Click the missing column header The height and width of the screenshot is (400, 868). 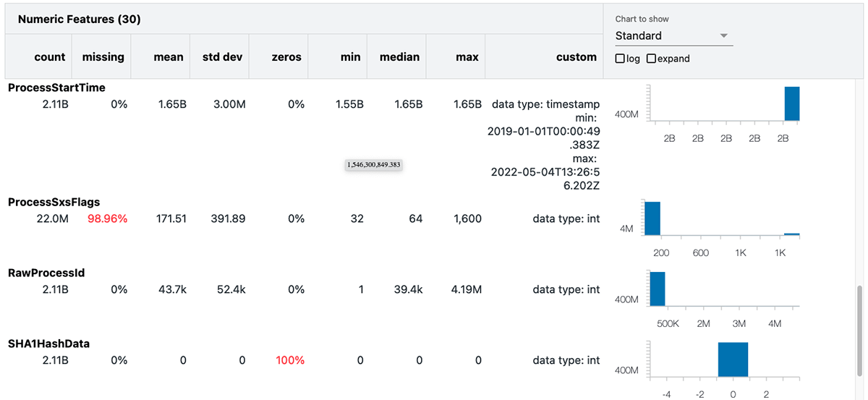[x=103, y=57]
